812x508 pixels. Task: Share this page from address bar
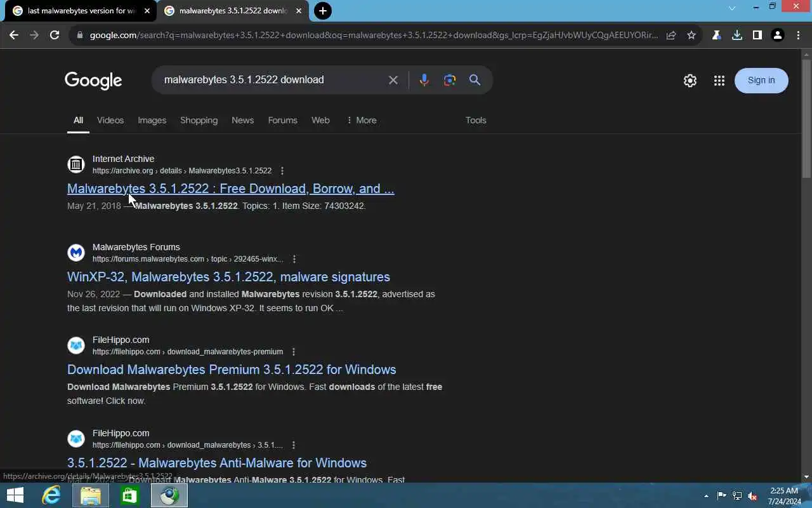671,36
